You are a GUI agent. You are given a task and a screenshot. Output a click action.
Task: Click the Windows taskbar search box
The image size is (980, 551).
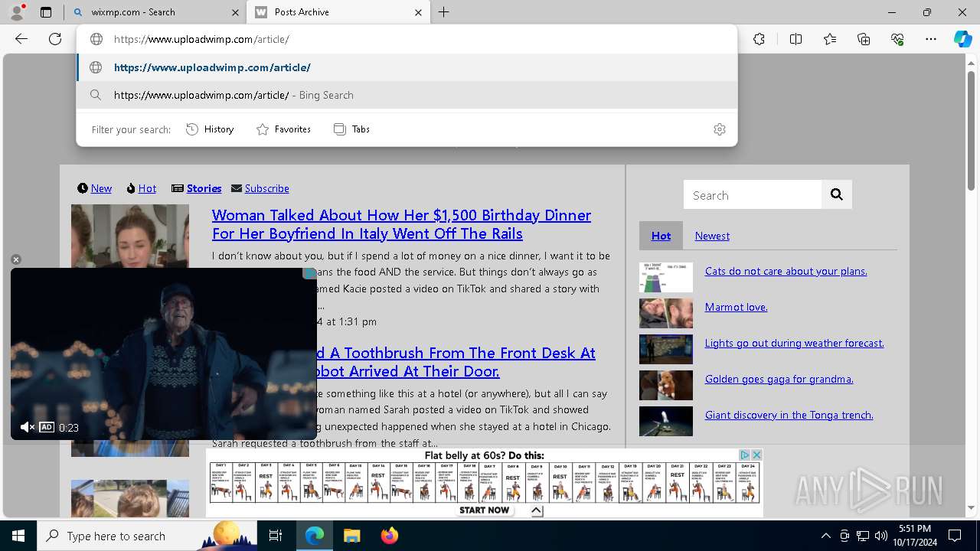click(x=147, y=536)
